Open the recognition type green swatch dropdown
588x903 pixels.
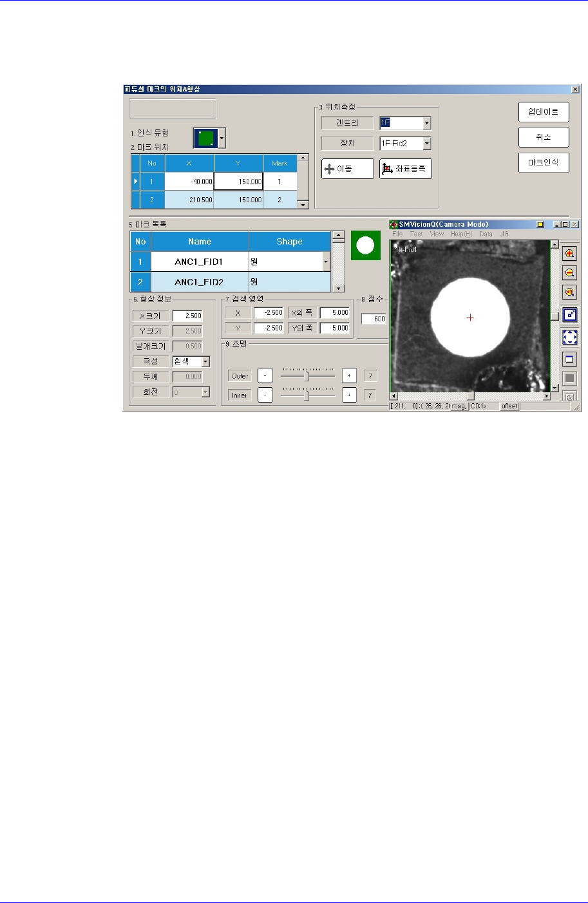(222, 137)
